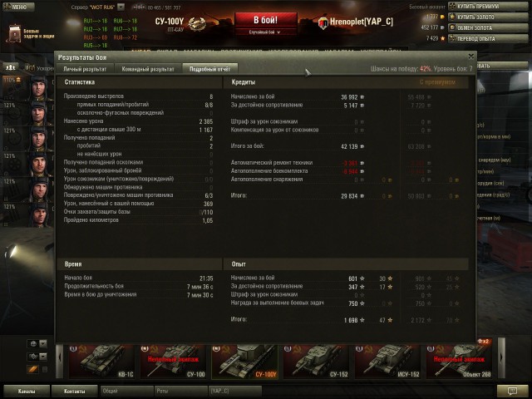The width and height of the screenshot is (532, 399).
Task: Open the chat window icon at bottom right
Action: pyautogui.click(x=512, y=391)
